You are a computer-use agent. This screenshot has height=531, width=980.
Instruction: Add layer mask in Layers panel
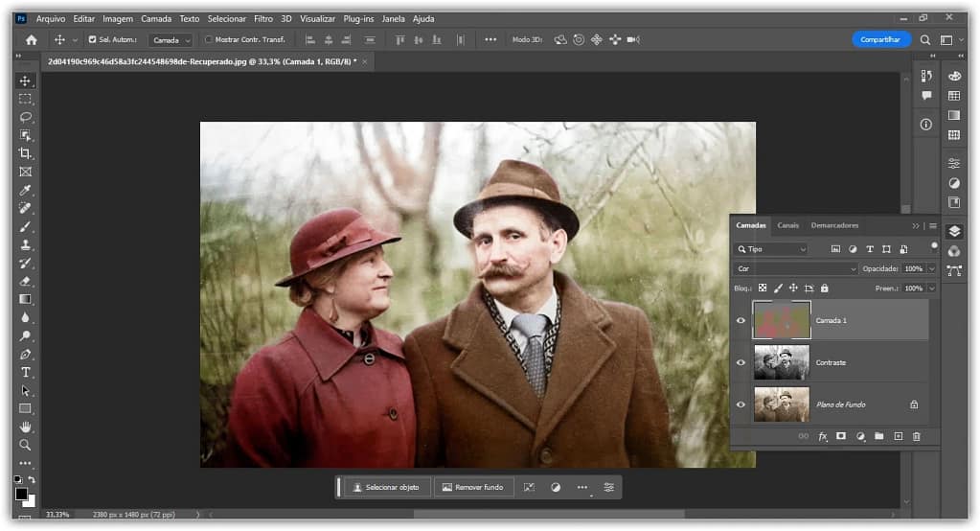[841, 436]
